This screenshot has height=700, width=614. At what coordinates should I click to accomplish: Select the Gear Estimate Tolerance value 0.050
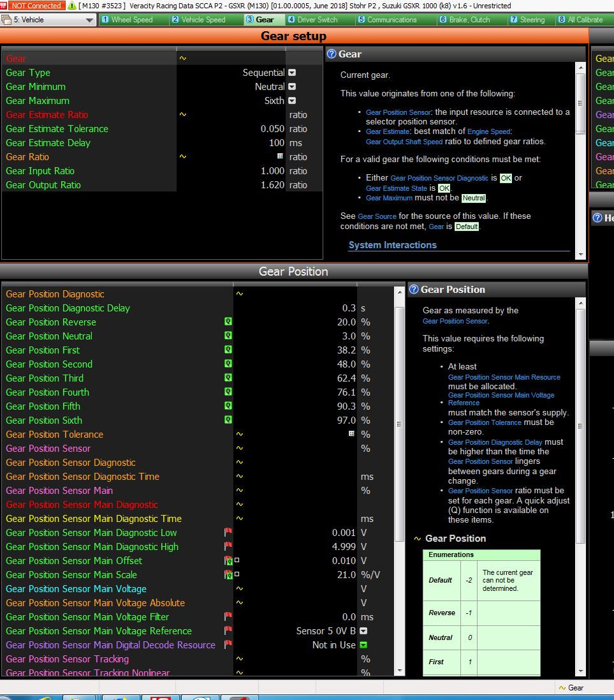pyautogui.click(x=272, y=128)
